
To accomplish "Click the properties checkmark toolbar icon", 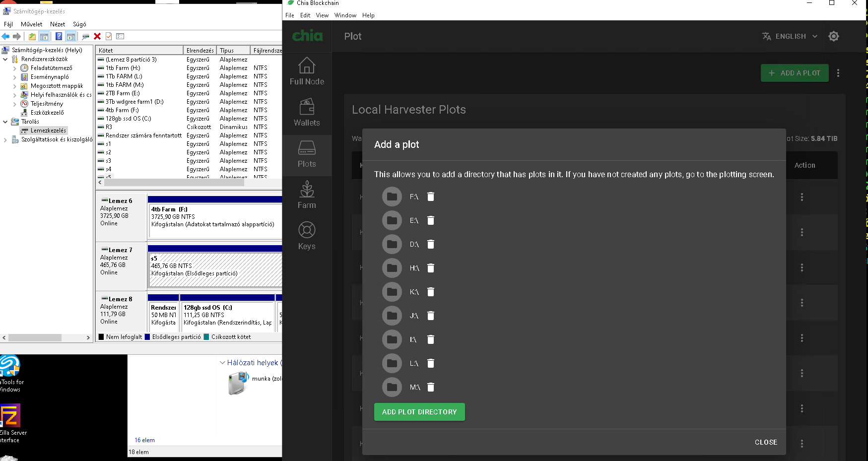I will coord(109,36).
